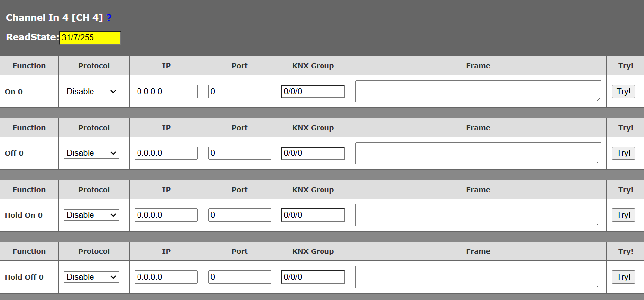Click the yellow ReadState field
This screenshot has height=300, width=644.
(x=90, y=38)
